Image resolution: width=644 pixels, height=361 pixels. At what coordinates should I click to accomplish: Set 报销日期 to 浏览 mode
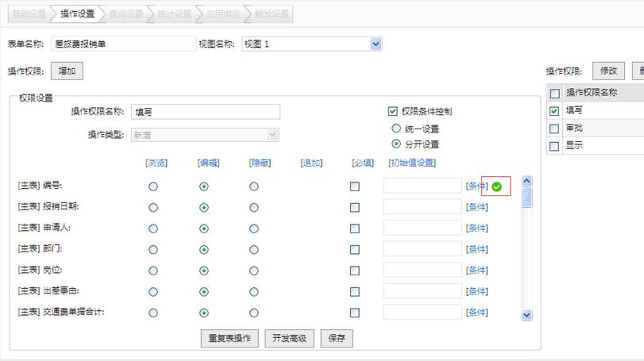point(153,207)
